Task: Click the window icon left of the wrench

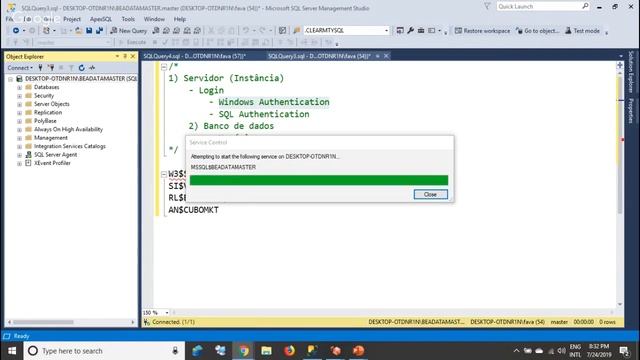Action: pyautogui.click(x=400, y=31)
